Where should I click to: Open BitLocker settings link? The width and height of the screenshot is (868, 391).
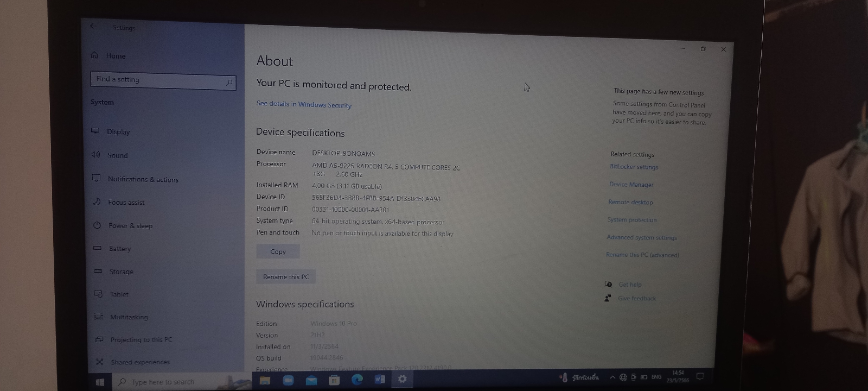pos(634,167)
